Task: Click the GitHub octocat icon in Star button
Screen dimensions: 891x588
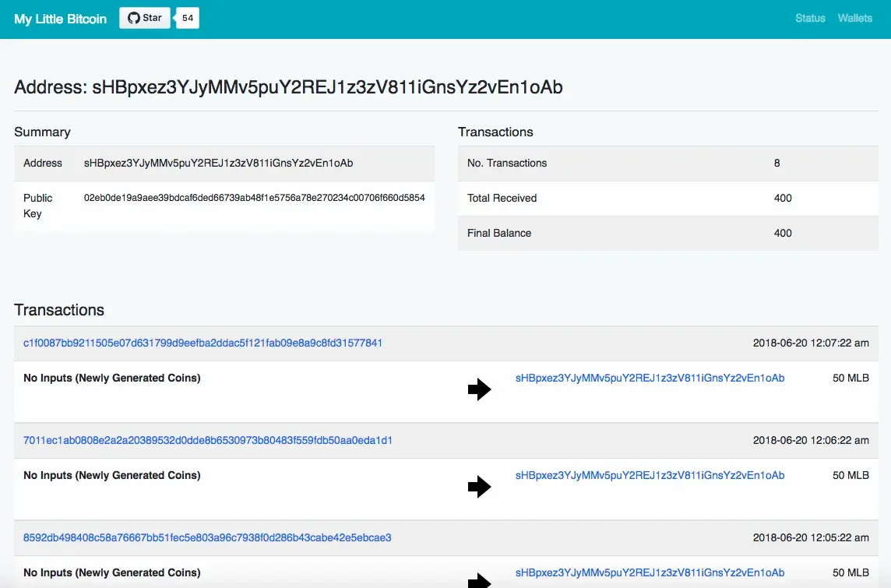Action: point(133,18)
